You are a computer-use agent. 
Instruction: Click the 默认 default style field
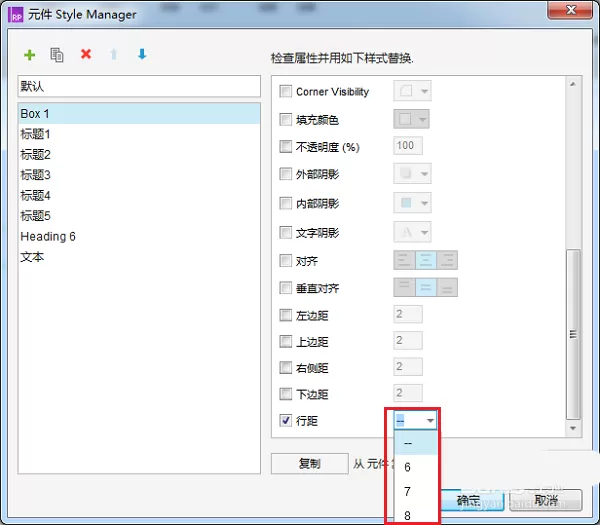pyautogui.click(x=139, y=86)
